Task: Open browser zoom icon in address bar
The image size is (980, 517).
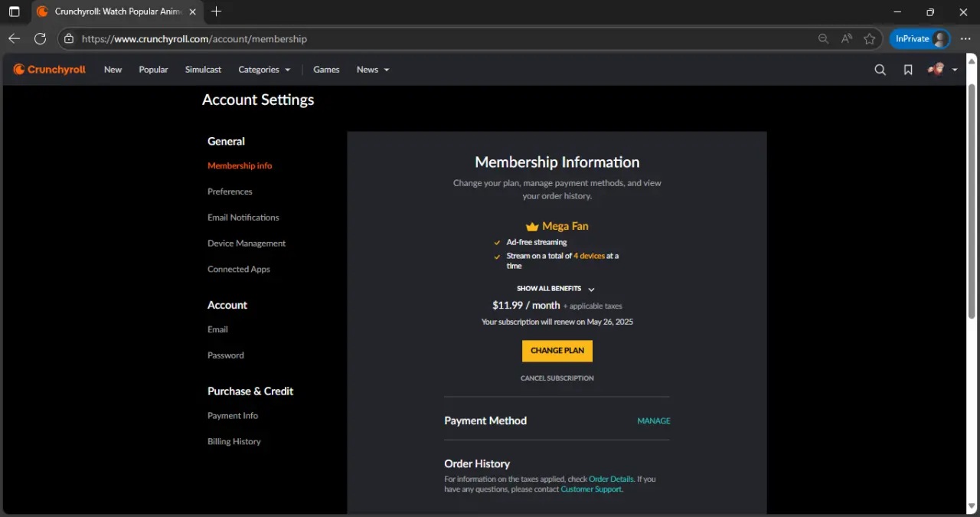Action: pos(823,38)
